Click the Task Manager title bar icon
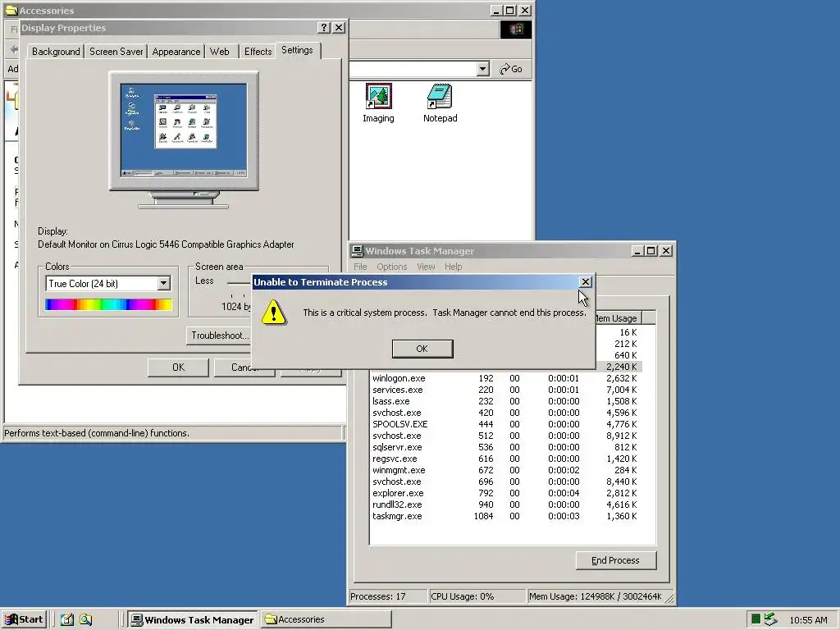This screenshot has height=630, width=840. click(x=358, y=251)
